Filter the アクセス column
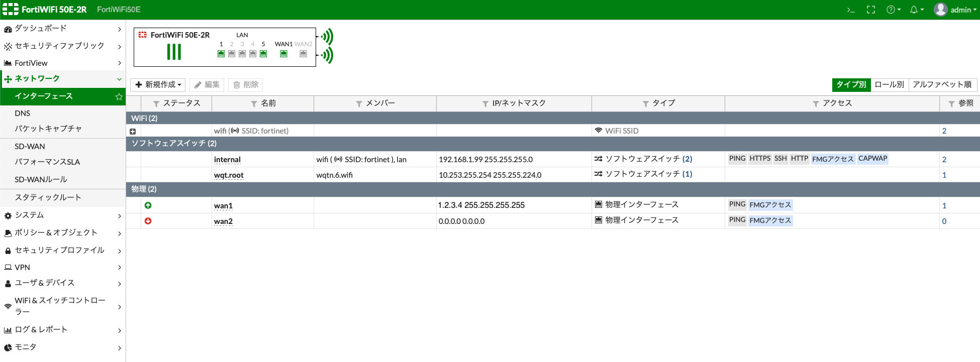 816,104
